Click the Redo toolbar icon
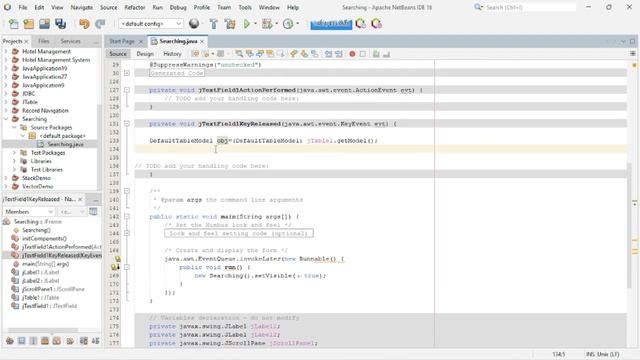 click(x=100, y=24)
